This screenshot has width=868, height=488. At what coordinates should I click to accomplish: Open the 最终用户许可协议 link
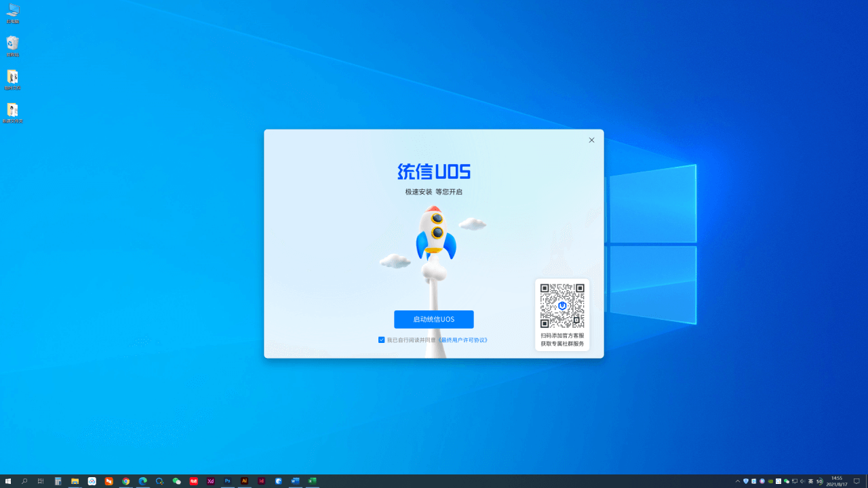coord(463,340)
